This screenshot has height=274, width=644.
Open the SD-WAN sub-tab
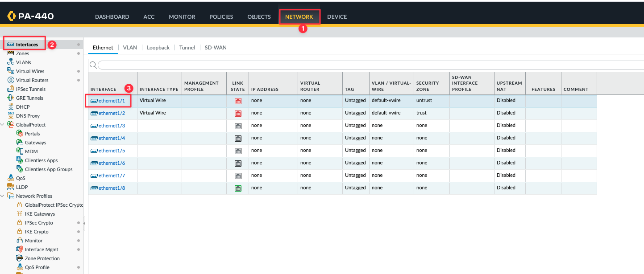click(216, 48)
